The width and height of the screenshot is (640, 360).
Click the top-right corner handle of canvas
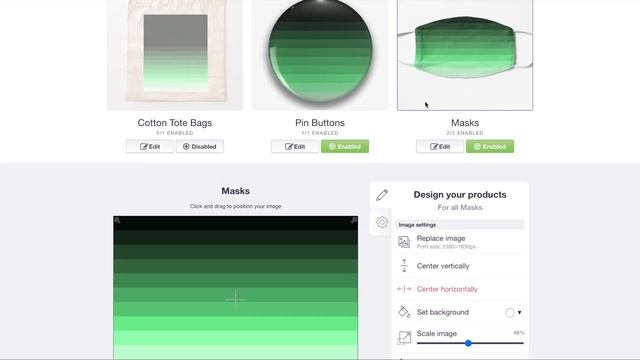354,220
